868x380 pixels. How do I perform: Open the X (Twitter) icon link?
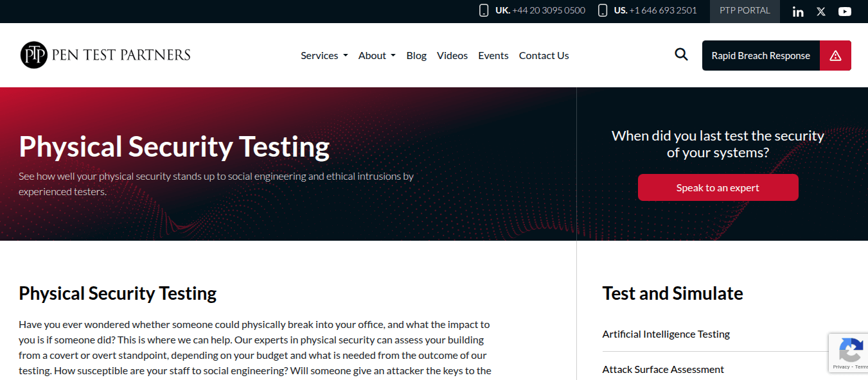click(821, 12)
